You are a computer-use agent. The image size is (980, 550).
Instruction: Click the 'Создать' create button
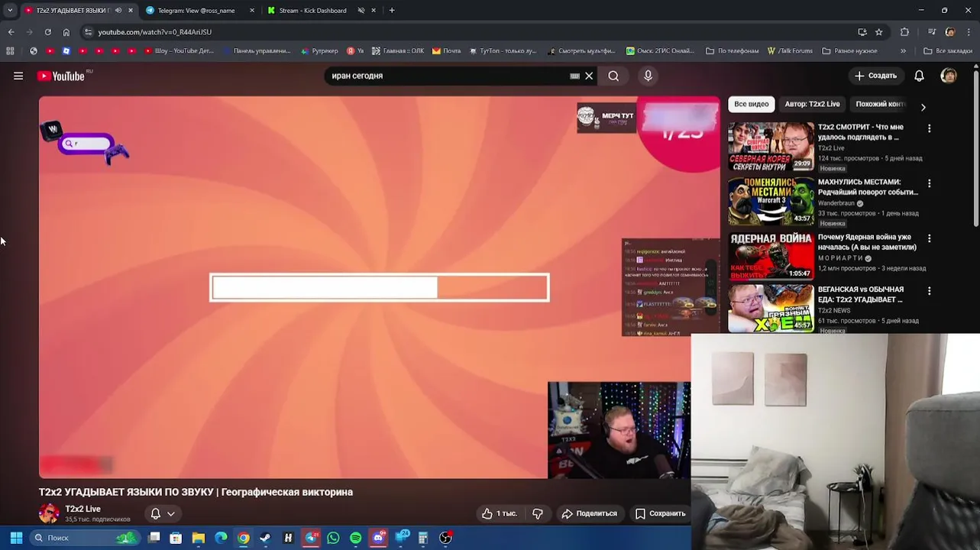tap(875, 76)
